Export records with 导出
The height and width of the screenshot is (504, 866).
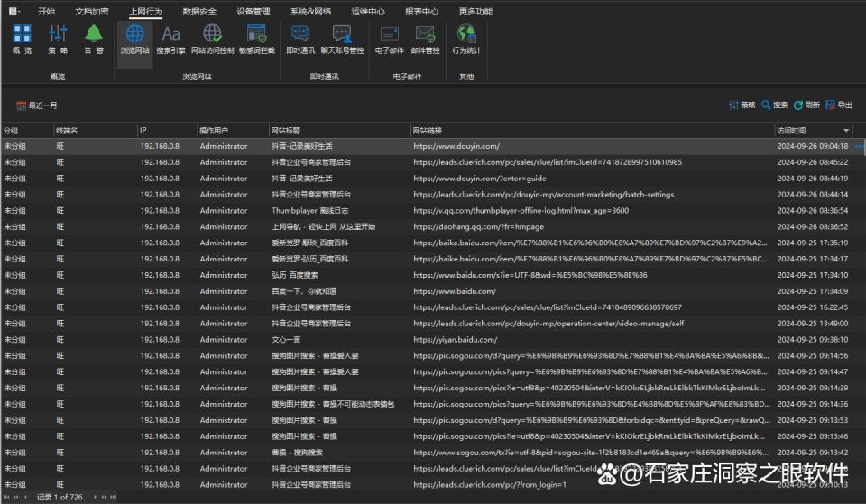point(838,105)
